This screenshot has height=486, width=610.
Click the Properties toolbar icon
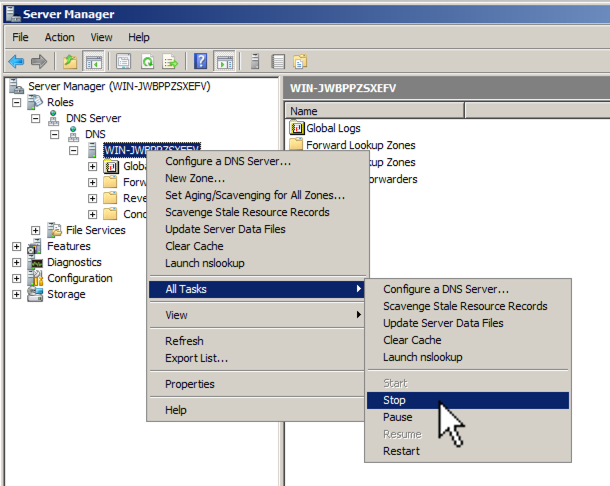pyautogui.click(x=124, y=61)
